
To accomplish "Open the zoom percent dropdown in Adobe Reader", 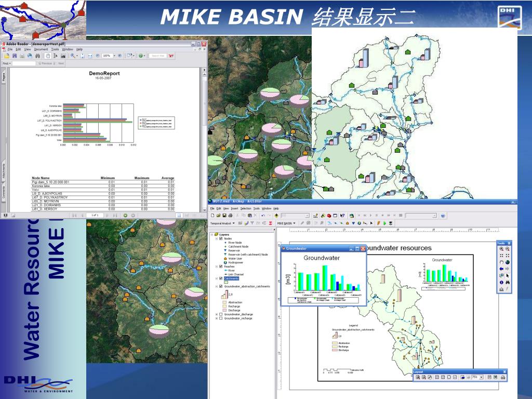I will [x=114, y=56].
